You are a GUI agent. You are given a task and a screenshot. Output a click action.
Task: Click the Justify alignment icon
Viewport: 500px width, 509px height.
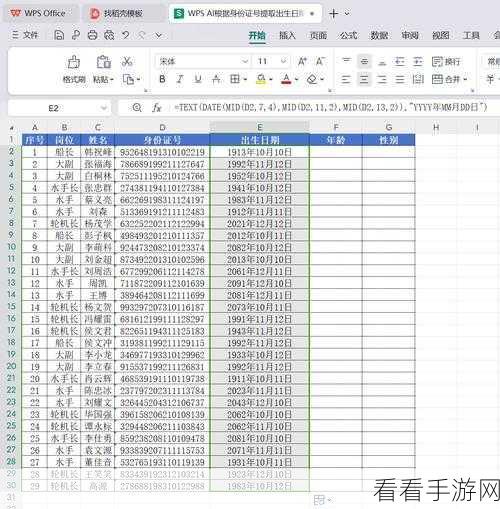[400, 79]
